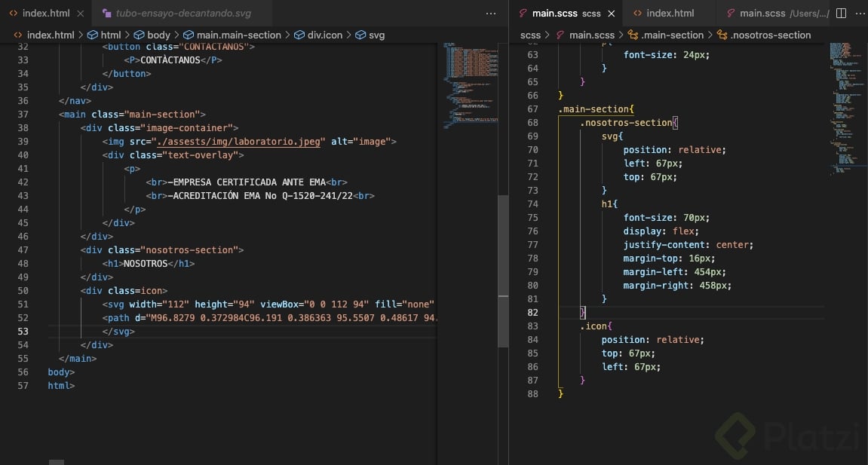
Task: Close the index.html tab in left editor
Action: (81, 14)
